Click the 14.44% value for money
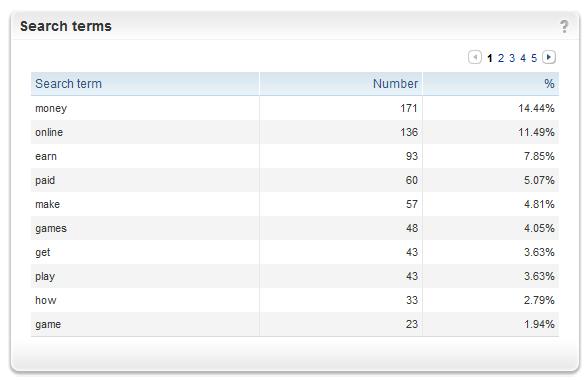This screenshot has height=381, width=586. click(536, 108)
